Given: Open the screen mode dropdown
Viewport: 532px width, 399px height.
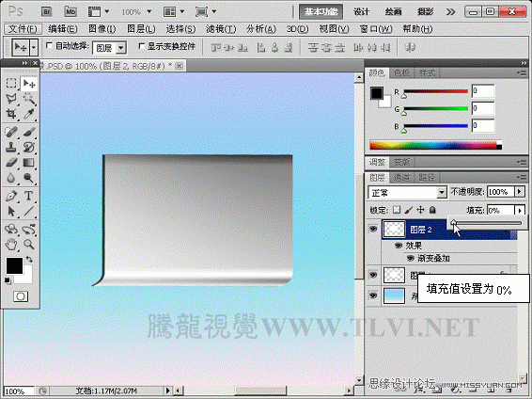Looking at the screenshot, I should pyautogui.click(x=205, y=11).
